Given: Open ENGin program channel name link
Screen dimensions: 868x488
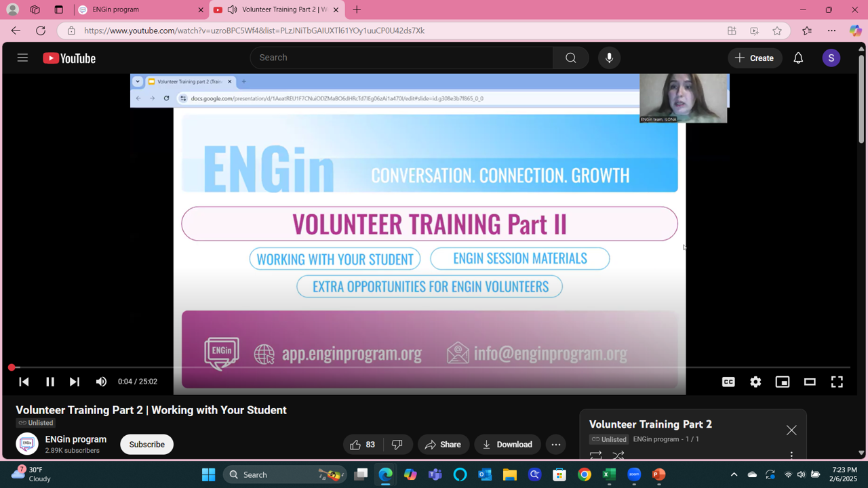Looking at the screenshot, I should point(76,439).
